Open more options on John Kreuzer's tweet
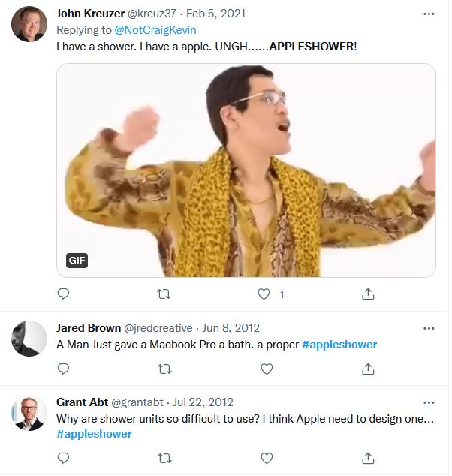The image size is (452, 476). point(429,14)
